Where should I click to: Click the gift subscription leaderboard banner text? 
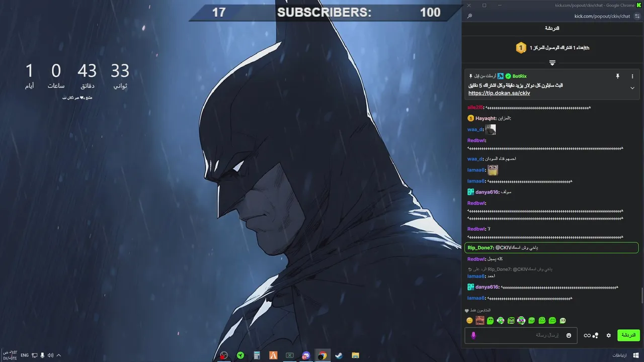coord(559,48)
